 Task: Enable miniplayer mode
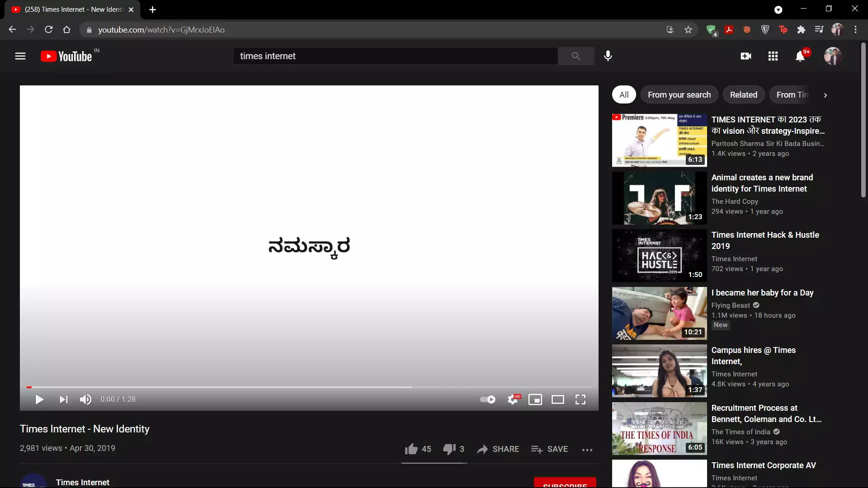tap(535, 399)
